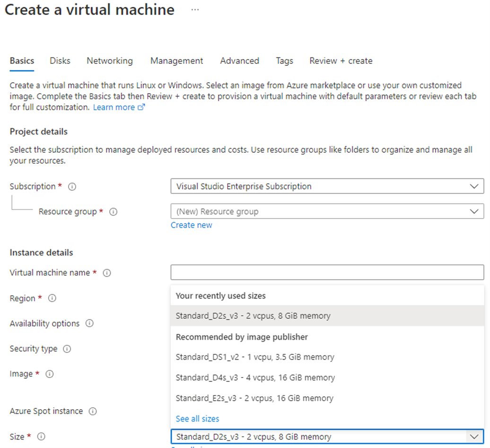Open the Networking tab
Viewport: 490px width, 448px height.
110,61
